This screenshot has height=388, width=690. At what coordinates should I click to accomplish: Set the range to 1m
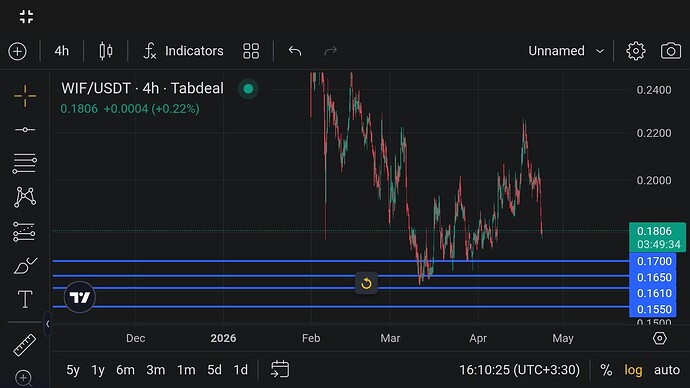pyautogui.click(x=186, y=370)
